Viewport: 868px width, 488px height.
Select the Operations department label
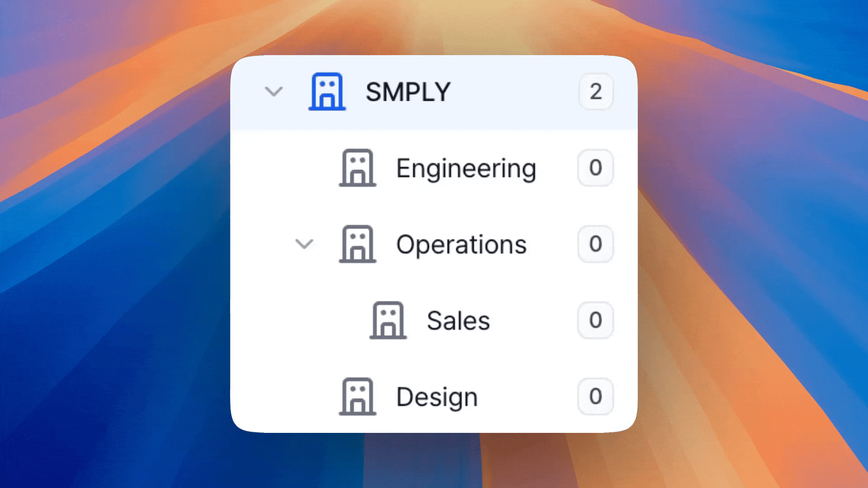tap(461, 245)
